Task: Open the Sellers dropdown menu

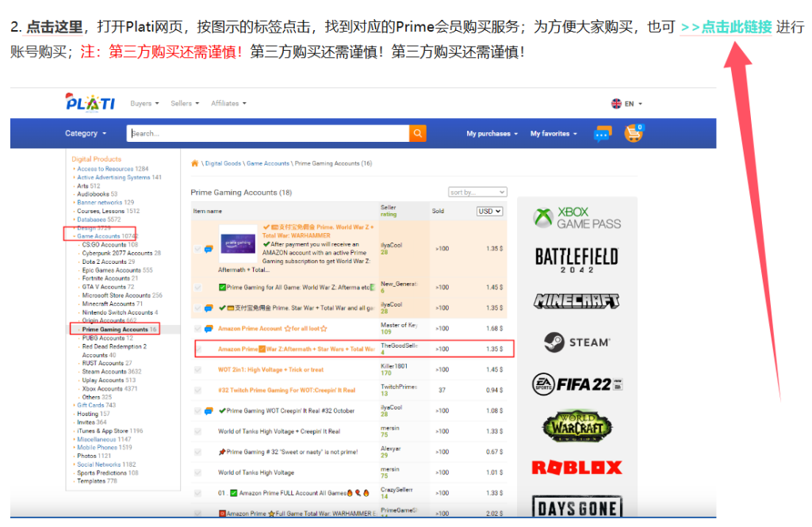Action: click(x=185, y=104)
